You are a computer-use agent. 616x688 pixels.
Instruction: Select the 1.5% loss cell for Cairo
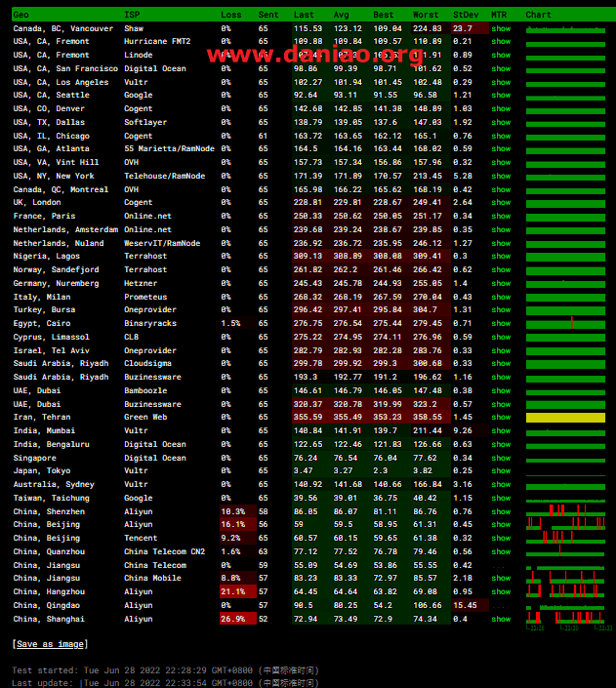tap(238, 323)
